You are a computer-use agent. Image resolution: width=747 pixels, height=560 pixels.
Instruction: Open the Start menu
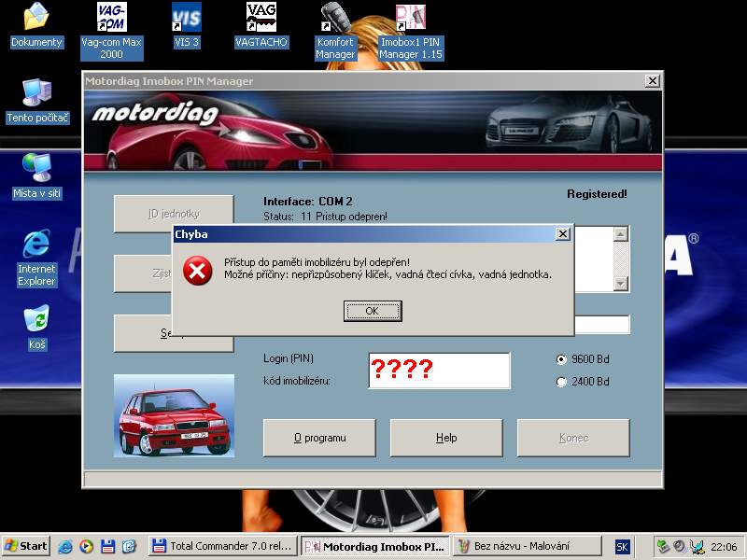pos(26,546)
